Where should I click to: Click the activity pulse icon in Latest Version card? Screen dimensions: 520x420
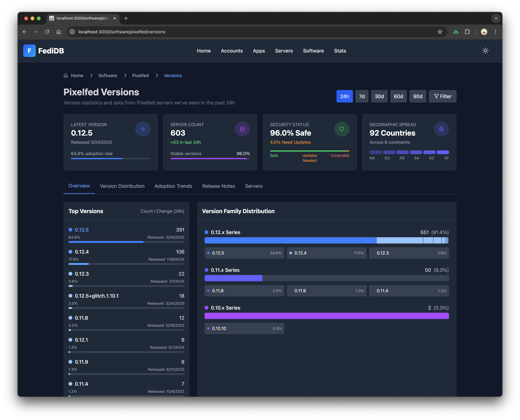point(143,129)
